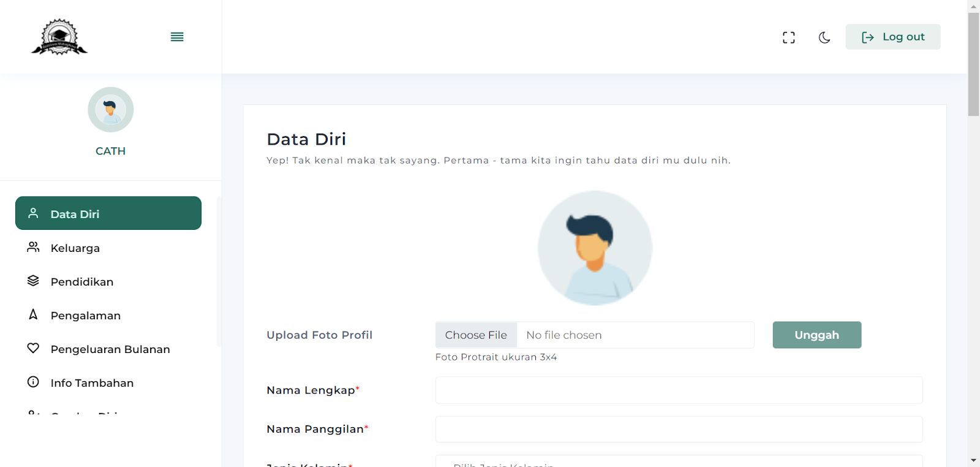Click the hamburger menu icon

click(177, 37)
